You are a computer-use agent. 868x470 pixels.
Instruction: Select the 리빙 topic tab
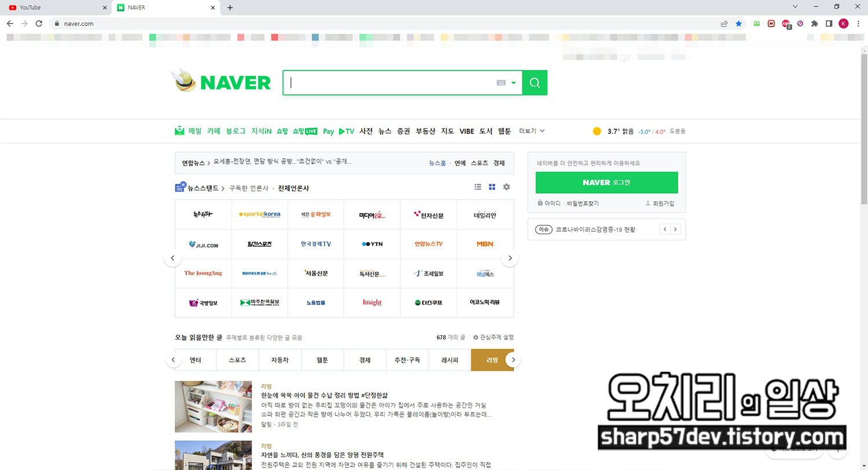492,360
